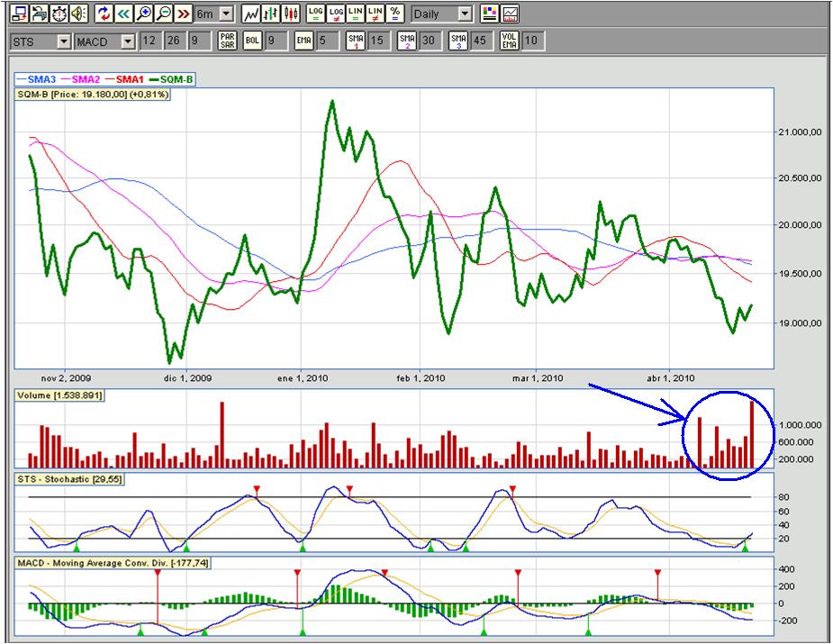Screen dimensions: 833x644
Task: Switch to candlestick chart type
Action: (290, 14)
